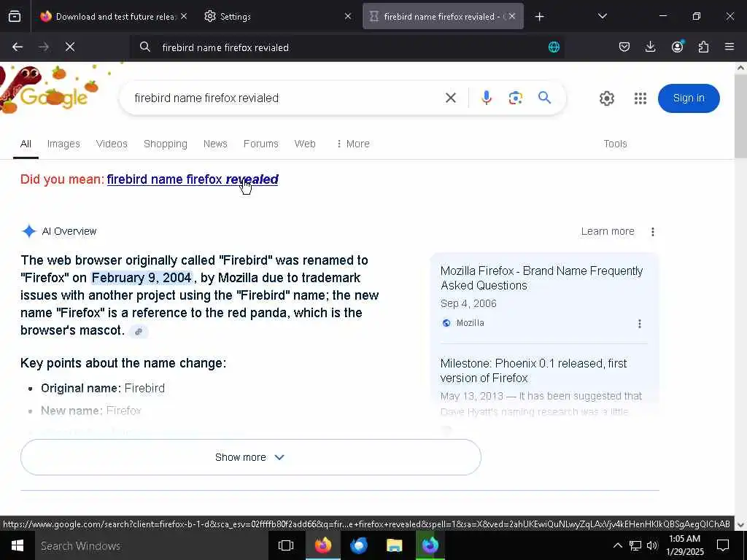Open Thunderbird from the taskbar

click(x=359, y=545)
